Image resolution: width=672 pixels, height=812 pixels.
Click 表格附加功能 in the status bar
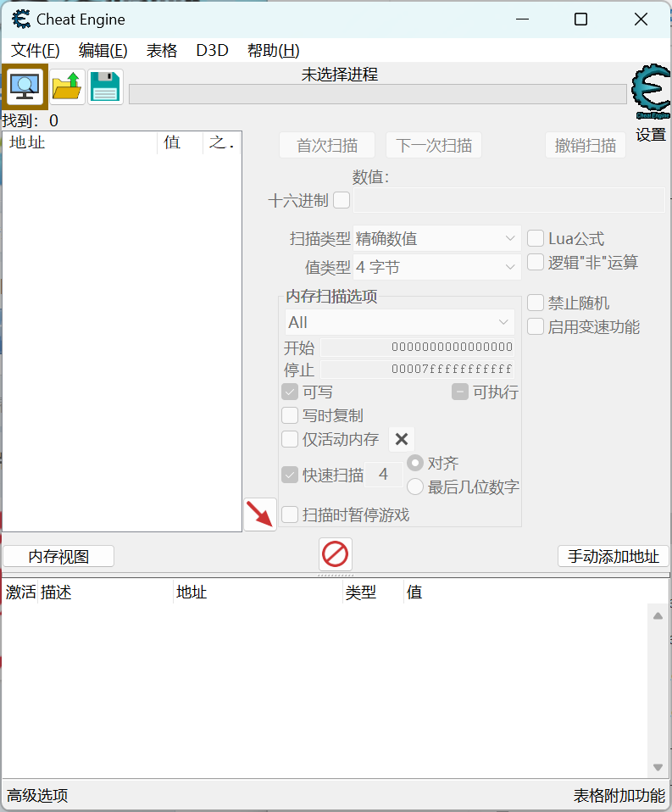619,795
